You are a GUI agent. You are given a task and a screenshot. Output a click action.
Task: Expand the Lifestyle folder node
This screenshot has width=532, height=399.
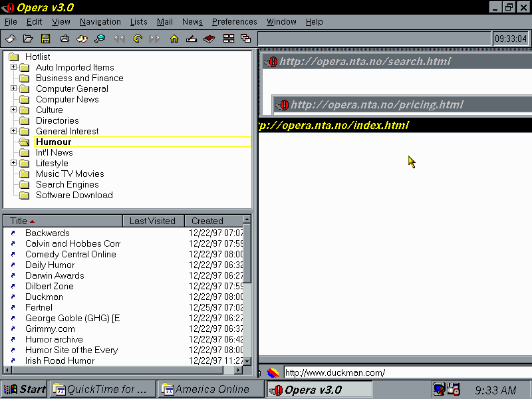tap(13, 163)
